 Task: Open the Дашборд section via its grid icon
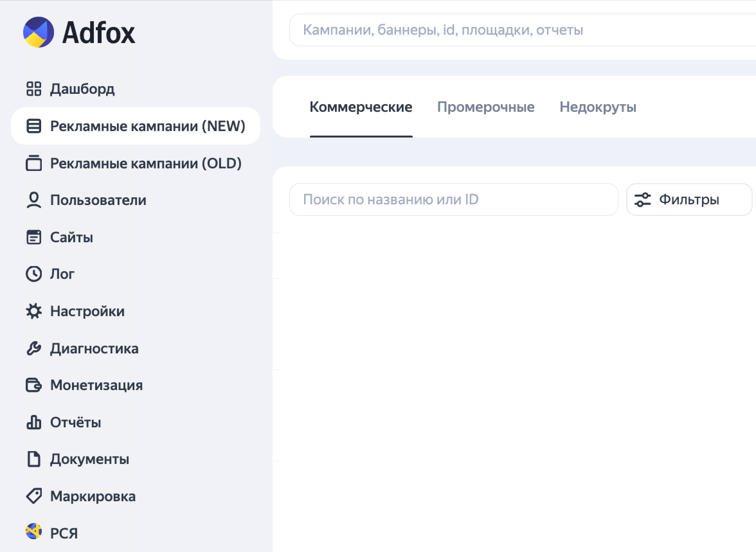pos(34,89)
